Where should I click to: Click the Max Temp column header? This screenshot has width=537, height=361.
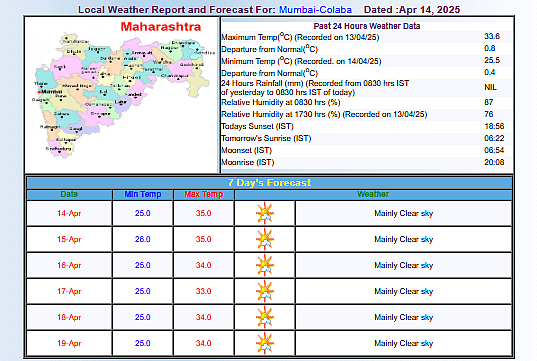203,194
